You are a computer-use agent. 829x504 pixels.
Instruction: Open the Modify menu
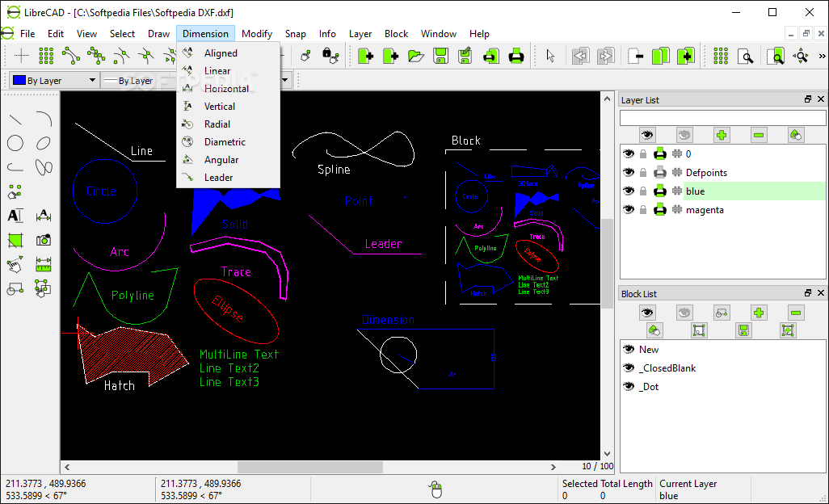256,34
